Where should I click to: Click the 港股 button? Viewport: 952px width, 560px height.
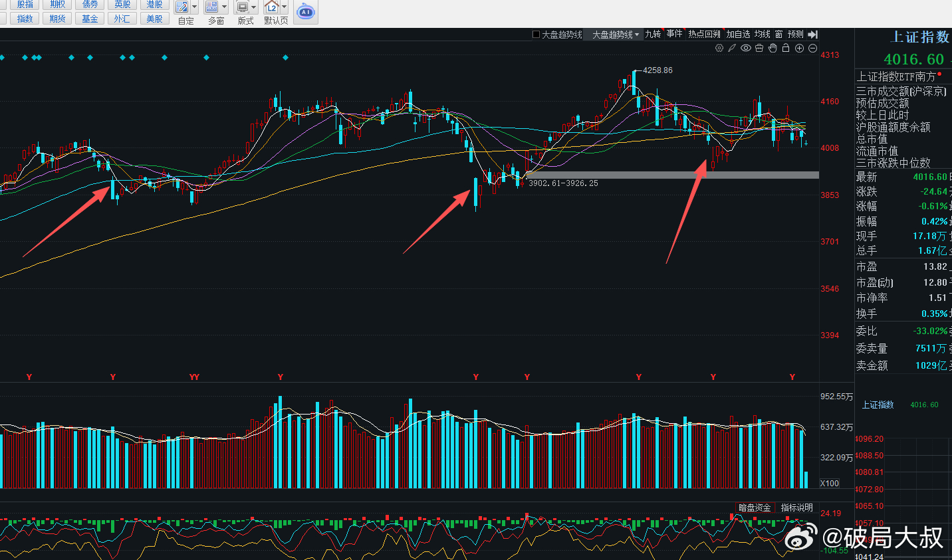point(155,4)
